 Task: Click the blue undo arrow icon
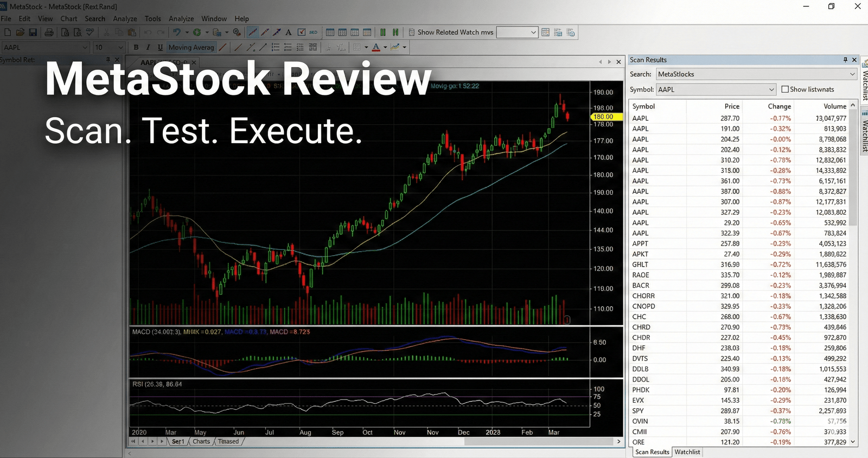[177, 33]
